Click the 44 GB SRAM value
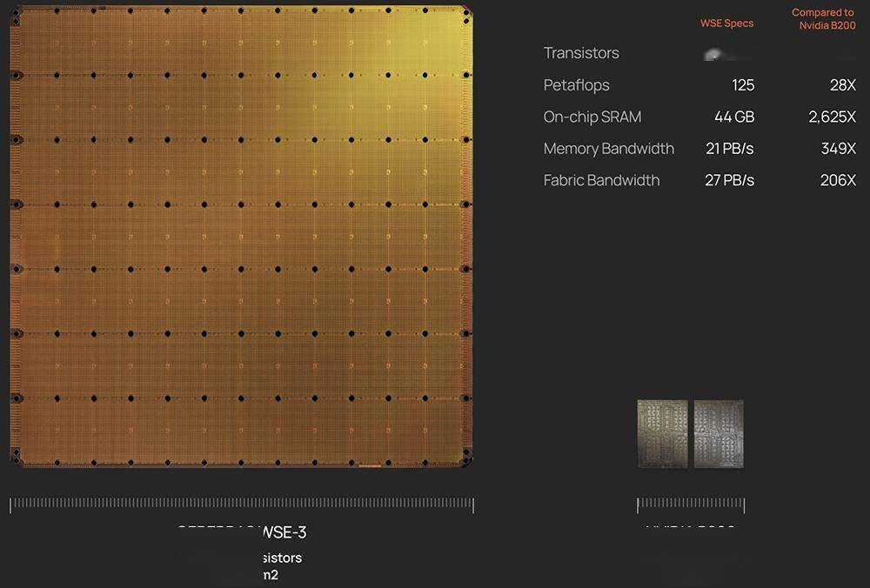870x588 pixels. pyautogui.click(x=733, y=117)
